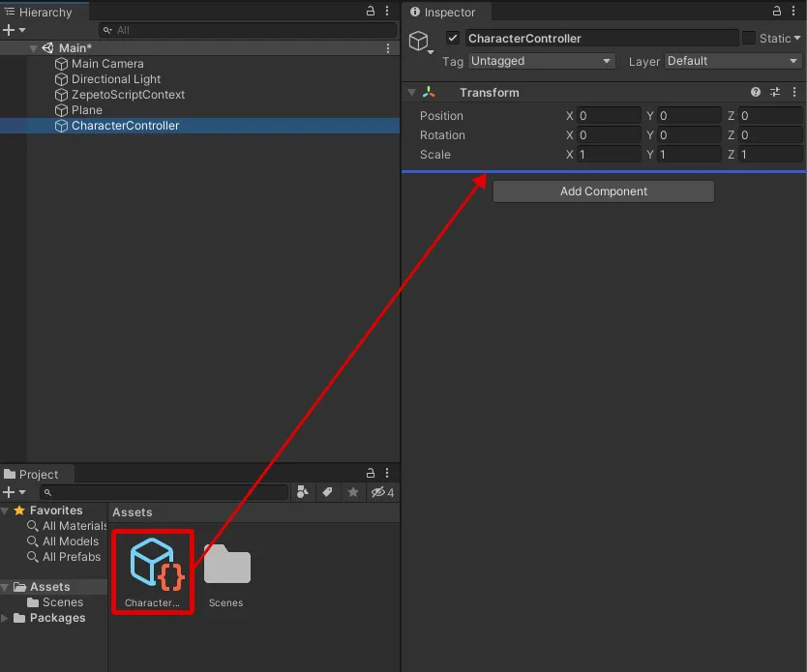Screen dimensions: 807x672
Task: Edit the Position Z field
Action: 770,116
